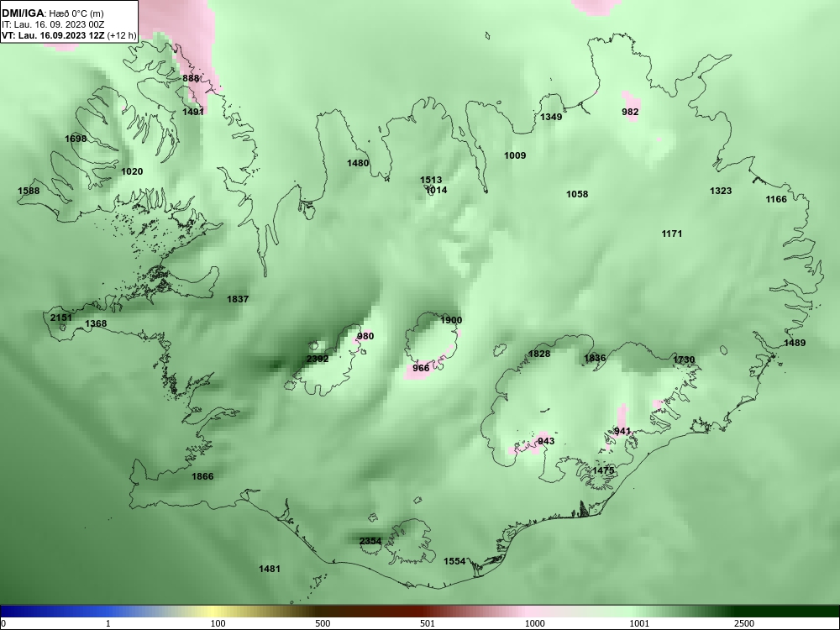Click the legend scale label 2500

pos(744,623)
